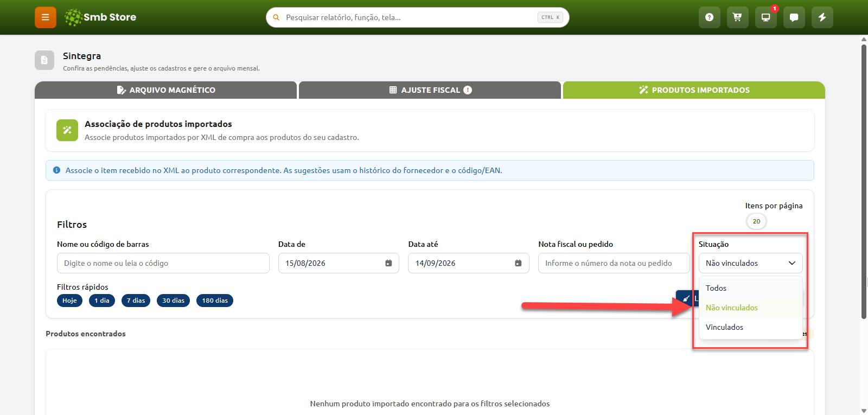Click the Data até date field
868x415 pixels.
tap(469, 263)
